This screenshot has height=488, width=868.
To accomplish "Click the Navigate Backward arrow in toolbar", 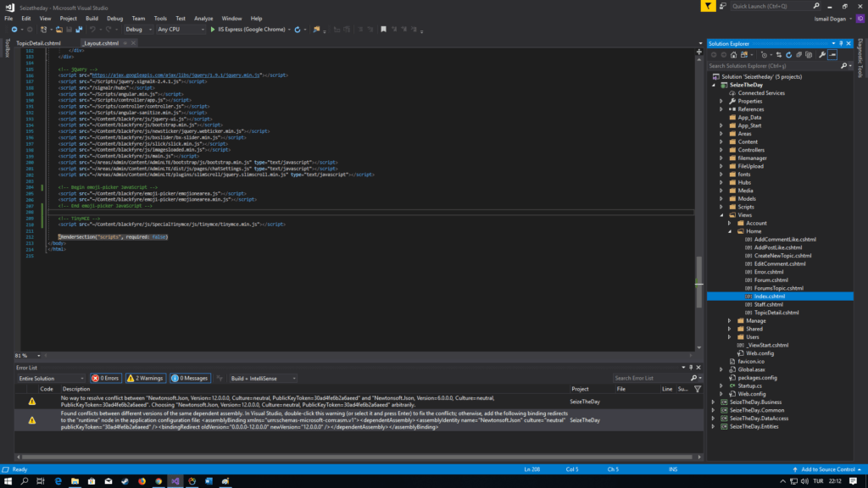I will coord(14,30).
